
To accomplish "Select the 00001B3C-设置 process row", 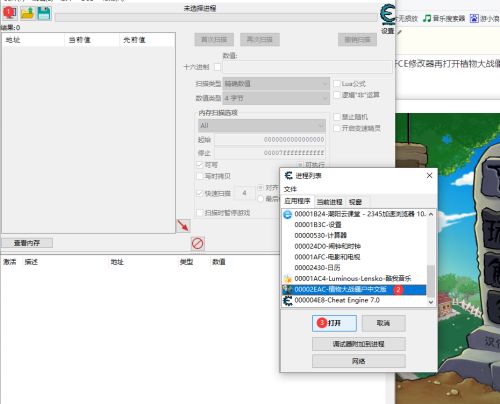I will (x=354, y=225).
